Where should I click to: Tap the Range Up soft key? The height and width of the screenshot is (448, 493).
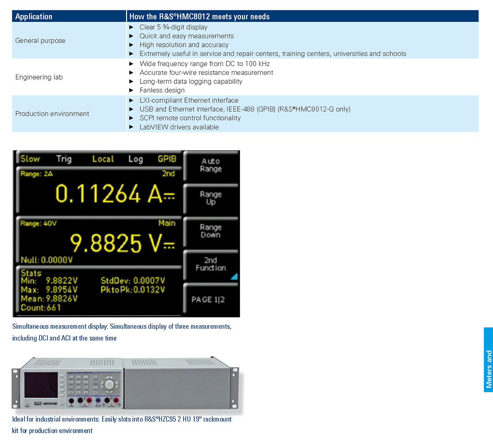pyautogui.click(x=211, y=198)
